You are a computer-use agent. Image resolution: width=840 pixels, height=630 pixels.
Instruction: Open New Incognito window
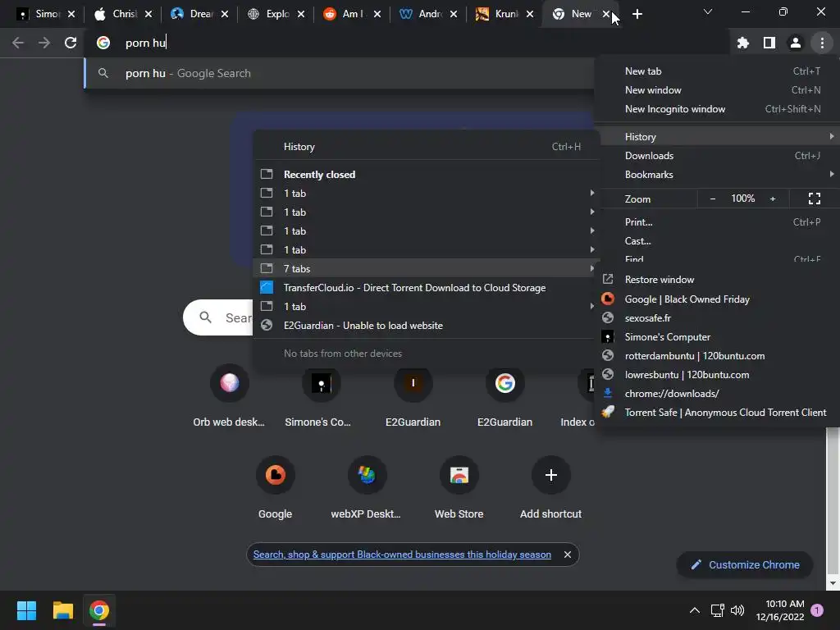pos(717,109)
